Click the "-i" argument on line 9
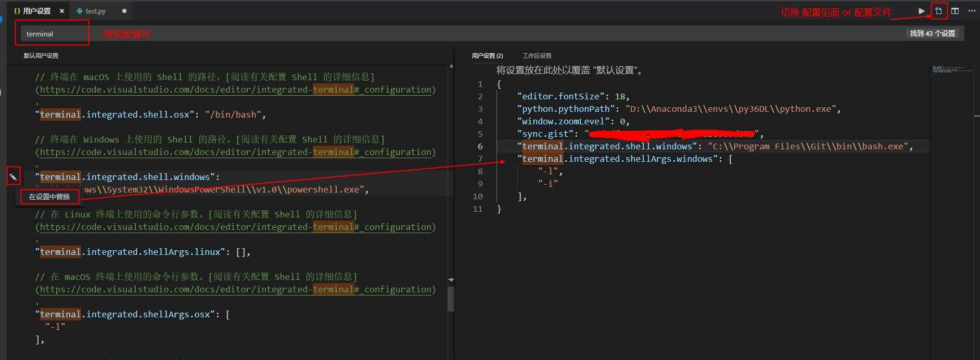The width and height of the screenshot is (980, 360). tap(548, 184)
